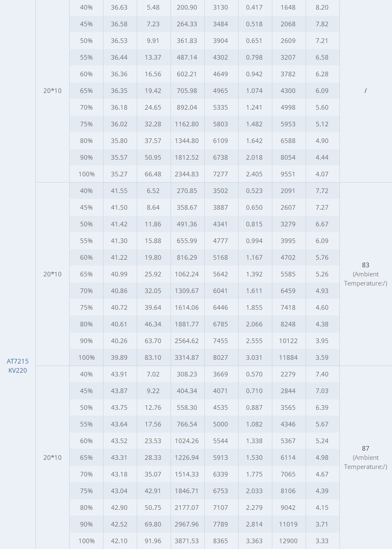Click current value 66.48

tap(153, 174)
